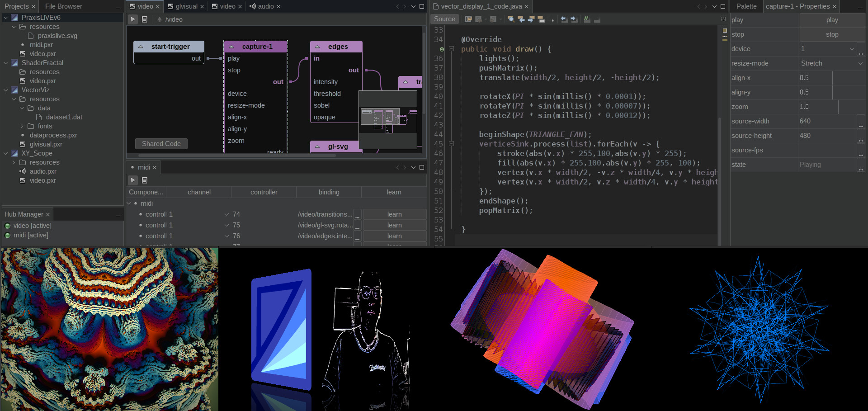Start the /video graph root
868x411 pixels.
[x=133, y=19]
